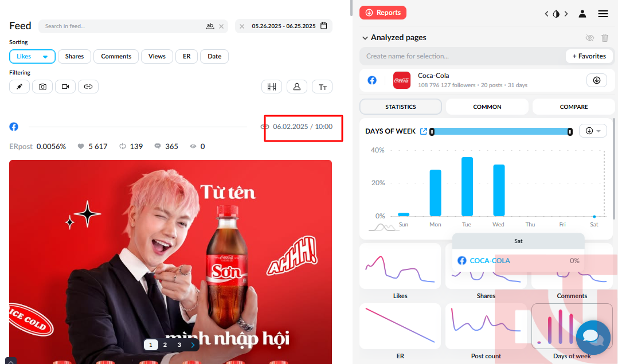
Task: Toggle the author filter person icon
Action: pyautogui.click(x=297, y=87)
